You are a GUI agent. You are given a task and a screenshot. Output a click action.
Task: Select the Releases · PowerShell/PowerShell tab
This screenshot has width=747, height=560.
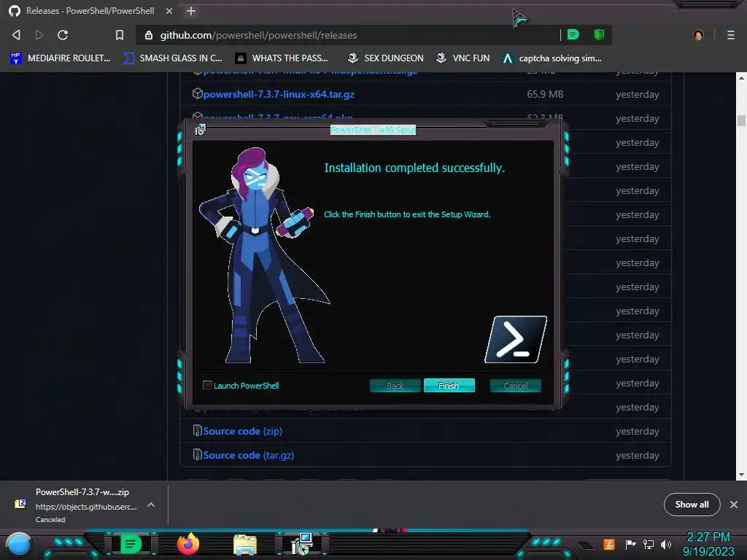(90, 11)
